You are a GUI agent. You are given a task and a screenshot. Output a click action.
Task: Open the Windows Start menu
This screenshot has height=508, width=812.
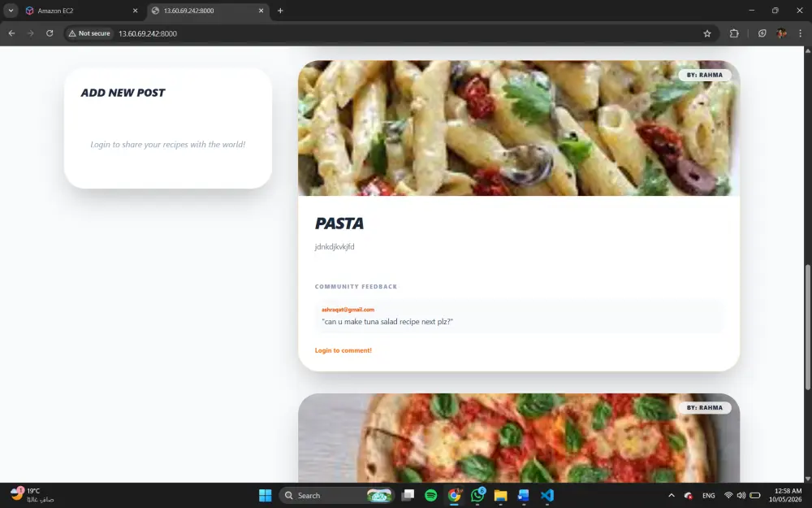(x=266, y=496)
